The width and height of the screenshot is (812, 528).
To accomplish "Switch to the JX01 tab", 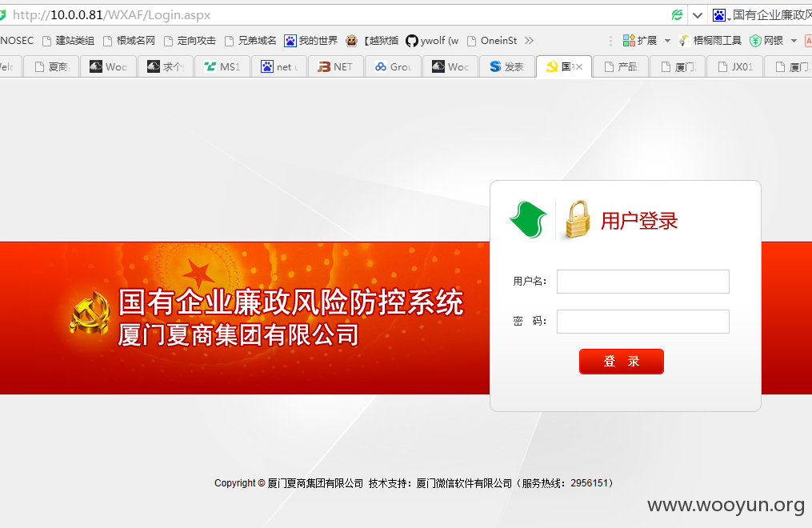I will 734,66.
